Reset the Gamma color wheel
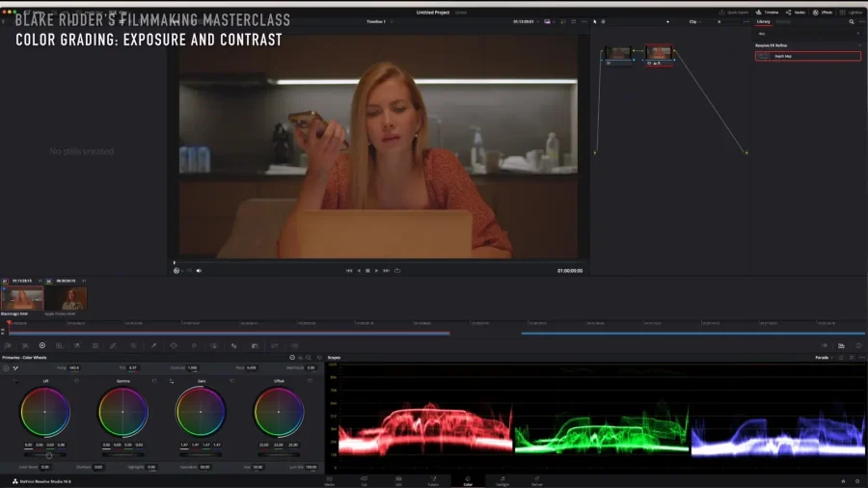The height and width of the screenshot is (488, 868). (x=154, y=381)
